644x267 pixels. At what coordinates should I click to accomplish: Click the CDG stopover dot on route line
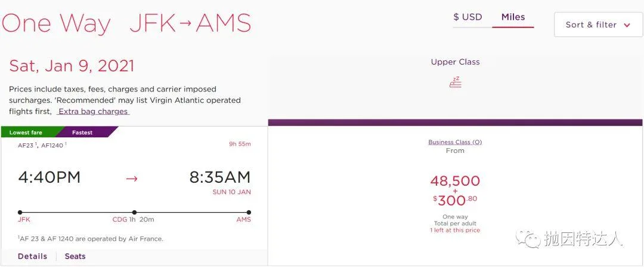point(134,212)
